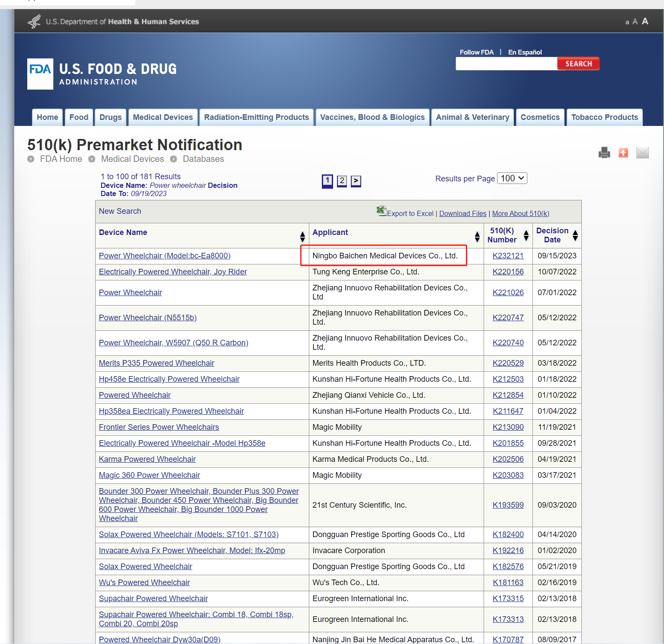Click the FDA search input field
Screen dimensions: 664x644
[507, 64]
